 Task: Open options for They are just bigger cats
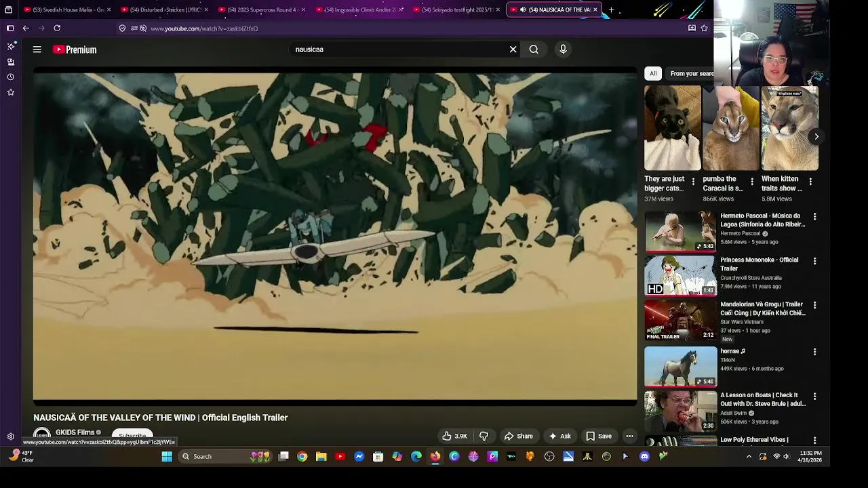(693, 182)
